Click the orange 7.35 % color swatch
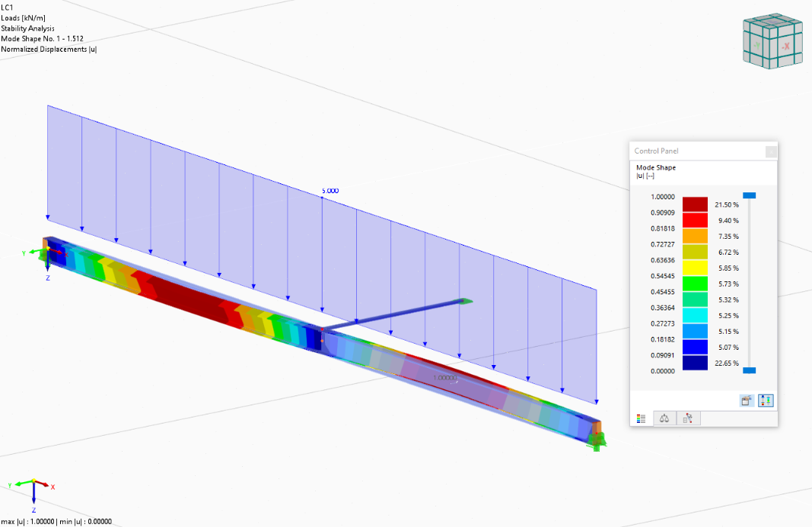Image resolution: width=812 pixels, height=527 pixels. pyautogui.click(x=695, y=236)
